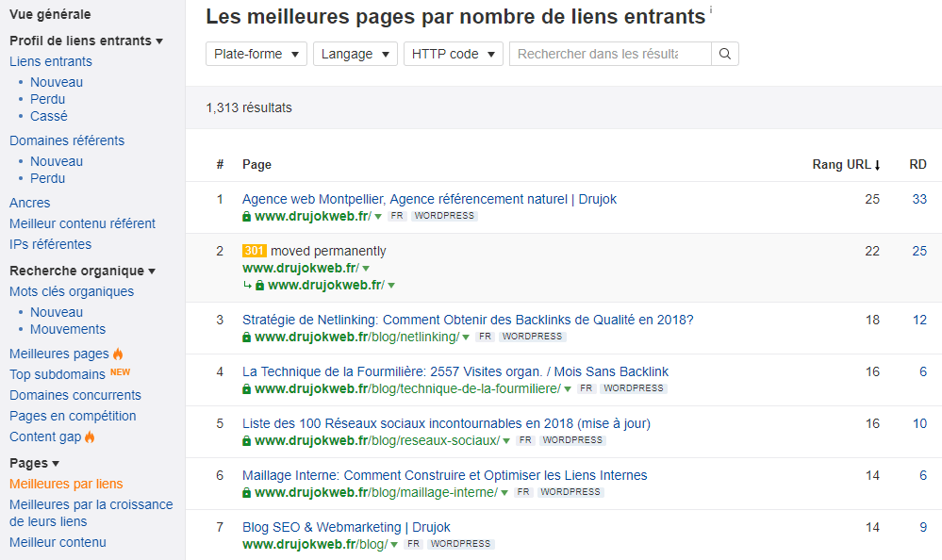Open Mouvements under Mots clés organiques
The width and height of the screenshot is (942, 560).
68,329
